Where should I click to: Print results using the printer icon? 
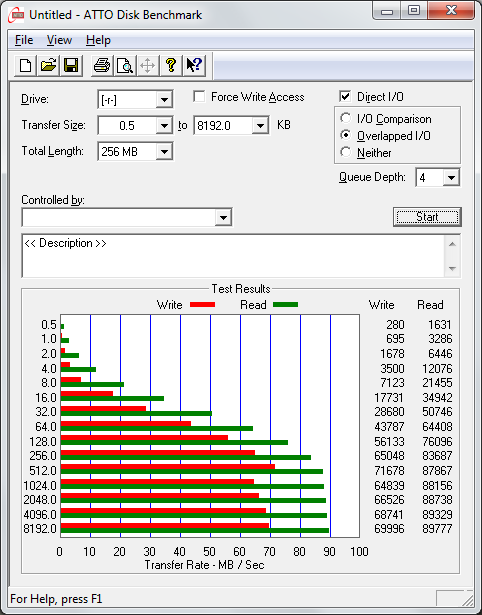tap(102, 65)
